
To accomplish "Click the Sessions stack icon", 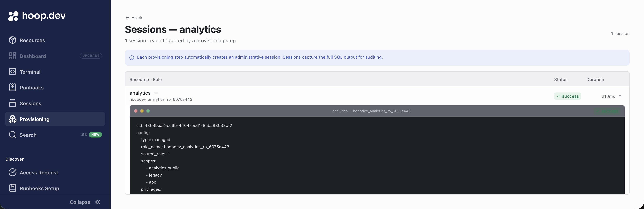I will click(x=13, y=103).
